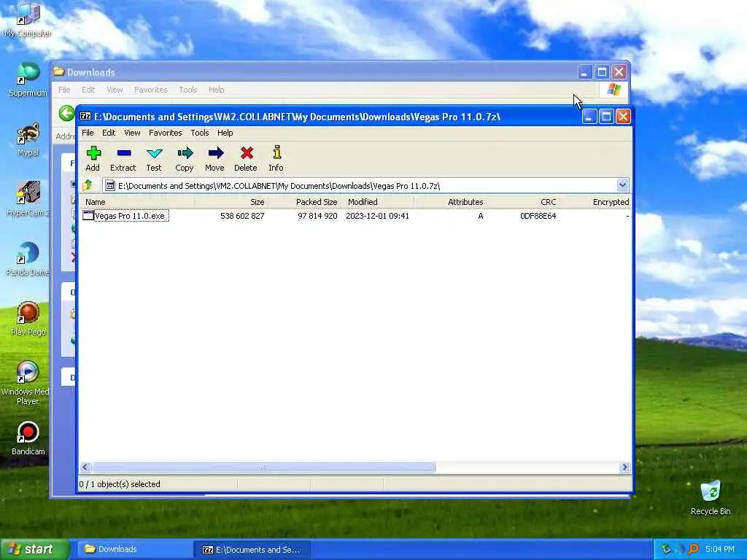Click the 7z icon in the window title bar
The height and width of the screenshot is (560, 747).
(85, 116)
